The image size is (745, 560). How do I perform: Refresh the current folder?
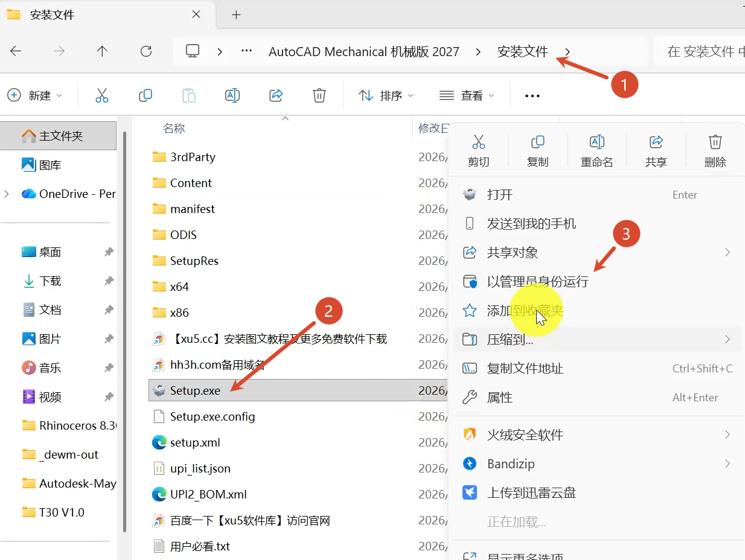tap(145, 51)
